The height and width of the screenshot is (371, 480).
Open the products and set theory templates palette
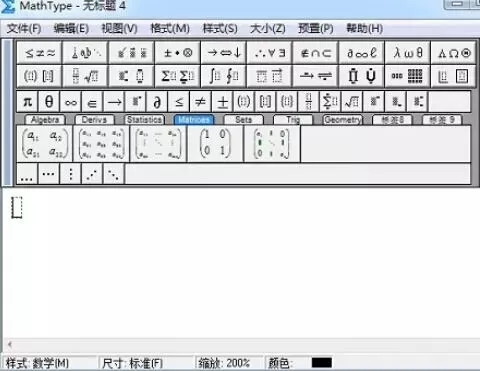[x=361, y=76]
